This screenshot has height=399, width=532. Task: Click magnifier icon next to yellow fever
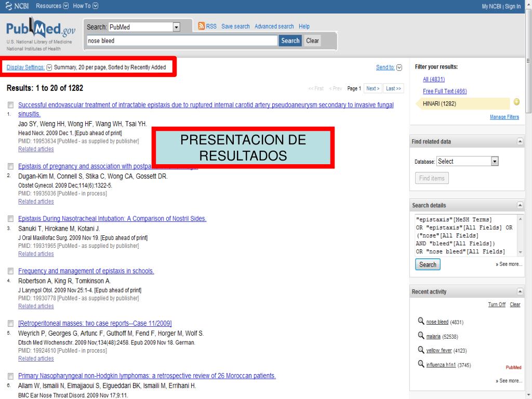click(421, 350)
